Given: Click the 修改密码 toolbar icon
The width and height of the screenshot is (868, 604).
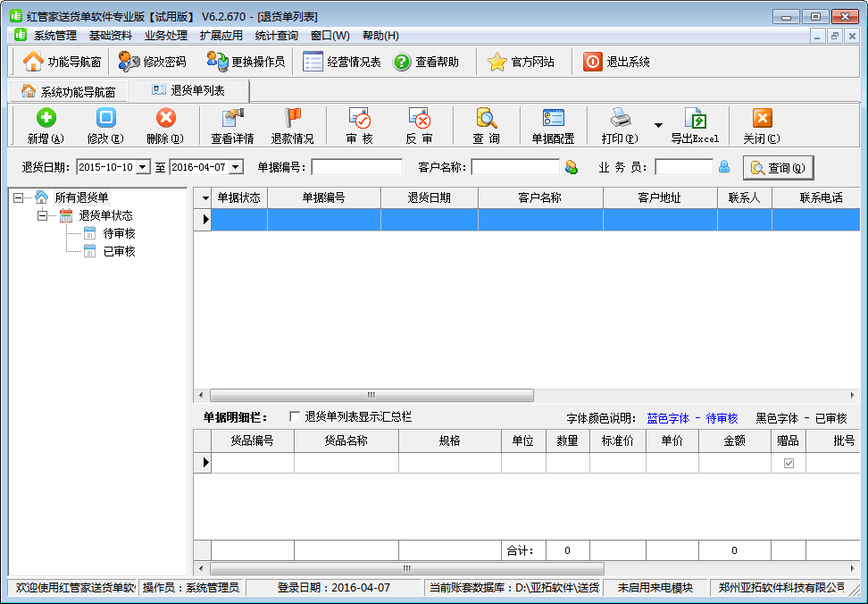Looking at the screenshot, I should tap(129, 62).
